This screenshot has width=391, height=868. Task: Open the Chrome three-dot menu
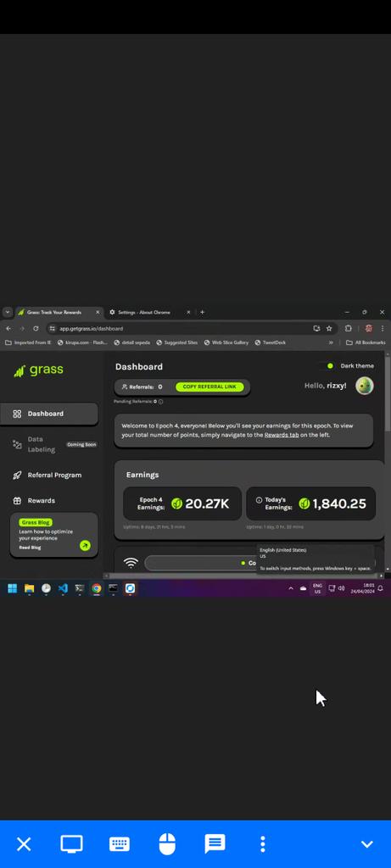pos(383,328)
